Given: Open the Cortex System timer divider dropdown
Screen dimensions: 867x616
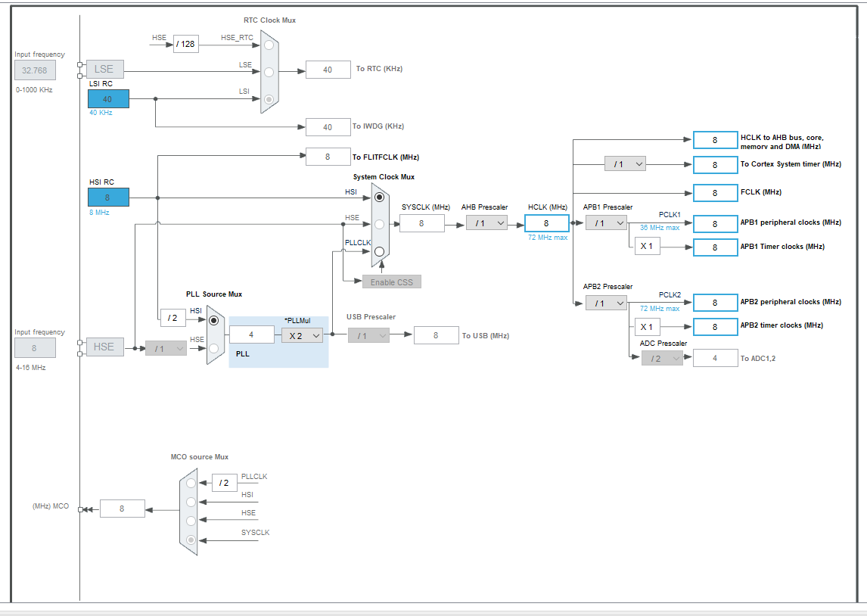Looking at the screenshot, I should coord(625,163).
